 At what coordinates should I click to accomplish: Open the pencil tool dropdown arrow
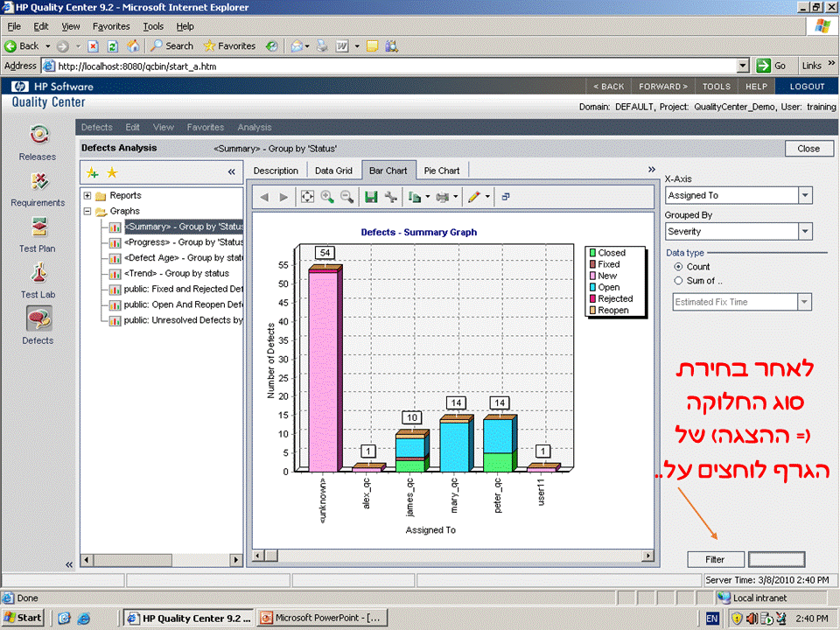tap(487, 197)
